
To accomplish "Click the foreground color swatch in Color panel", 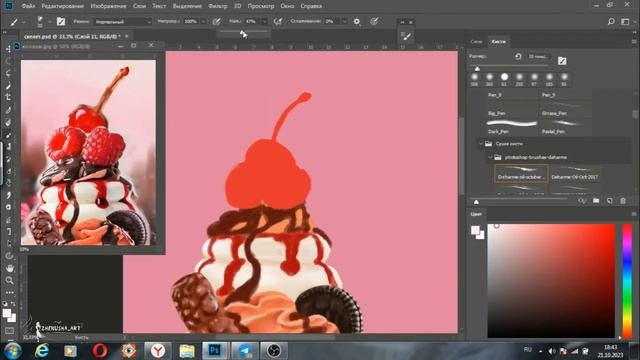I will [475, 231].
